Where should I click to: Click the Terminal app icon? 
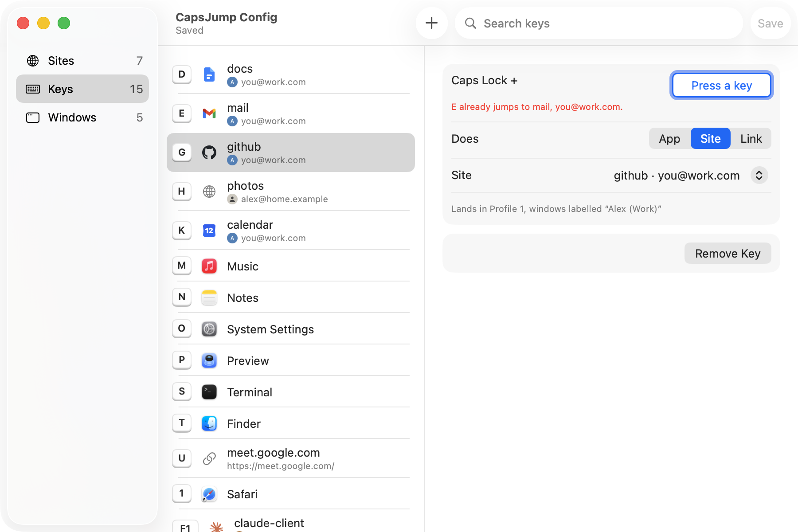coord(209,392)
